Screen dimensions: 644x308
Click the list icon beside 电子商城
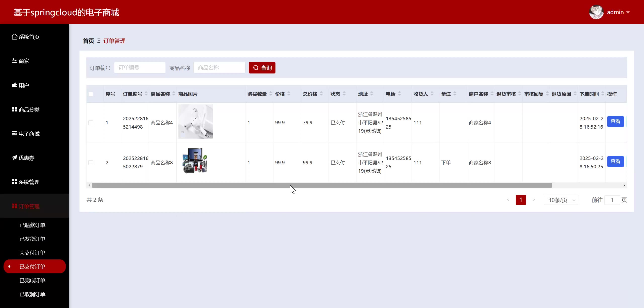[15, 133]
